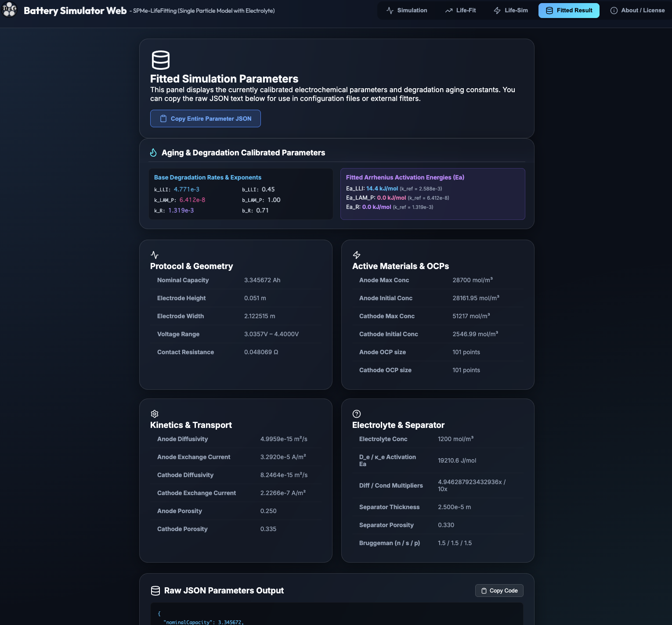Image resolution: width=672 pixels, height=625 pixels.
Task: Click Anode Max Conc value 28700 mol/m³
Action: (473, 280)
